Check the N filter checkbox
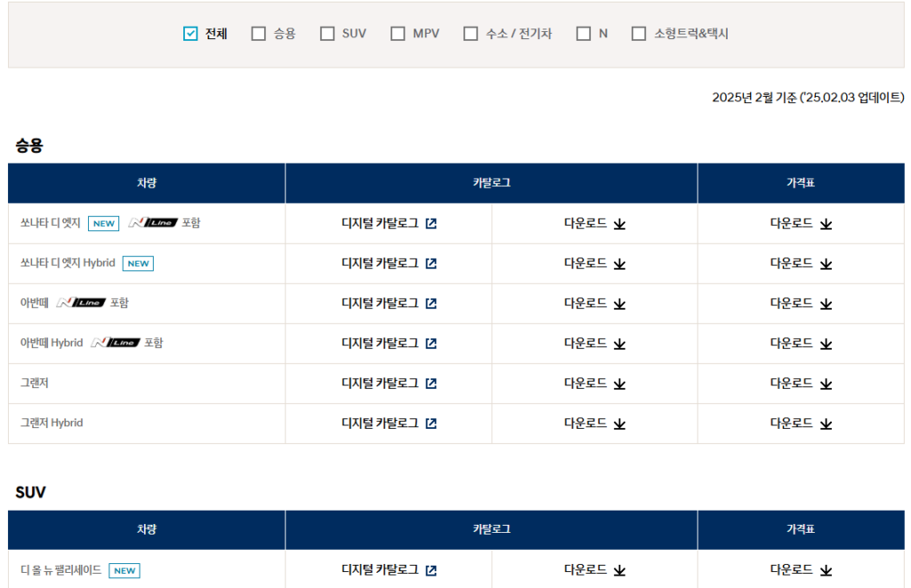The image size is (911, 588). (x=584, y=34)
